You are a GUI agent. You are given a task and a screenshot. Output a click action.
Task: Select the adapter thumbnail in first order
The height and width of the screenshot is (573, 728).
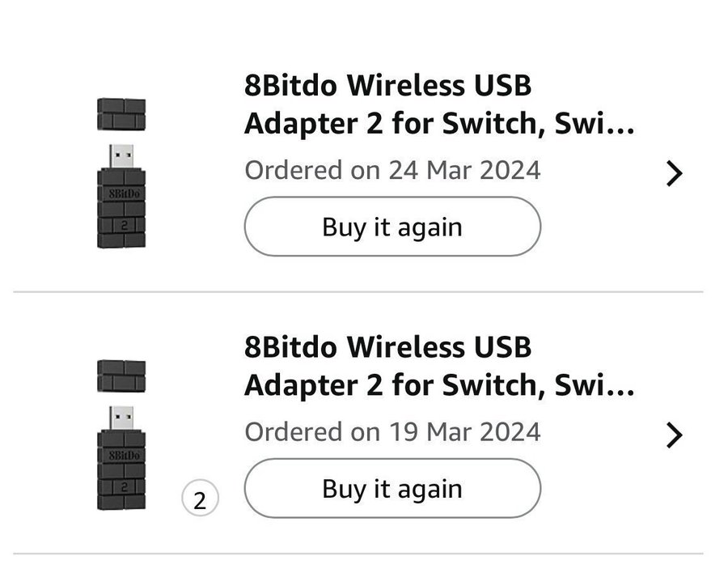[121, 172]
